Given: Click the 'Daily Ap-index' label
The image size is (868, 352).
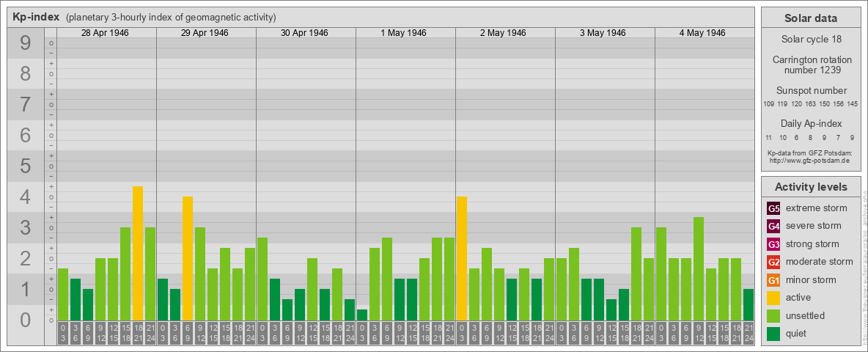Looking at the screenshot, I should coord(811,123).
